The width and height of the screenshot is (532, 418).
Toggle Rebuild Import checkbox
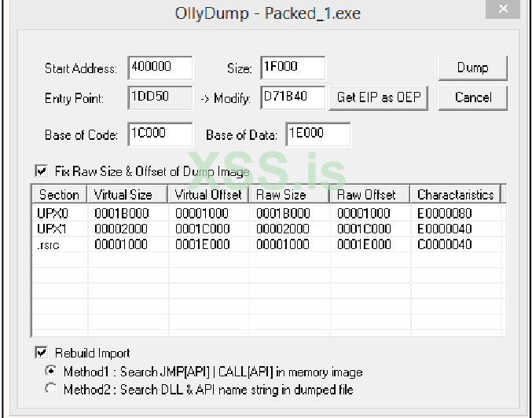click(42, 353)
